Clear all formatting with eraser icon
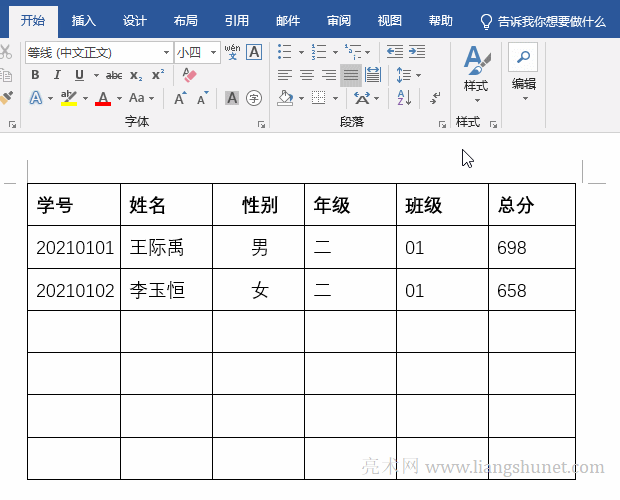 (x=189, y=75)
